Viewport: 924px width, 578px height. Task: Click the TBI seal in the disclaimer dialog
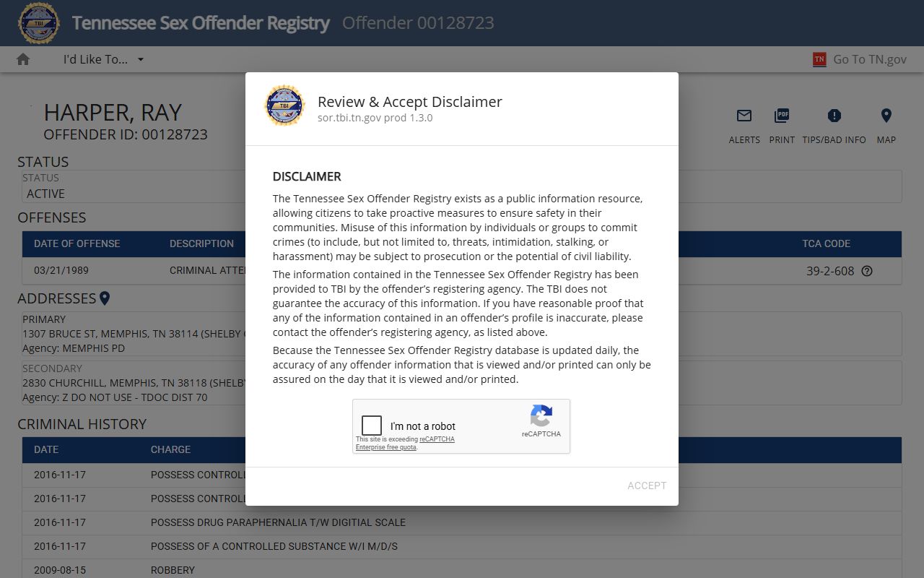(284, 105)
